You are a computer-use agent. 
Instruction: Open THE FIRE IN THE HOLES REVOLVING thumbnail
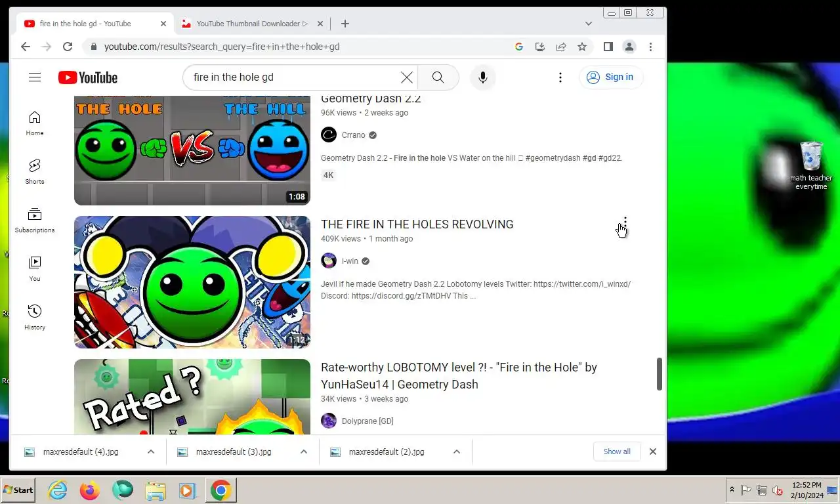192,282
